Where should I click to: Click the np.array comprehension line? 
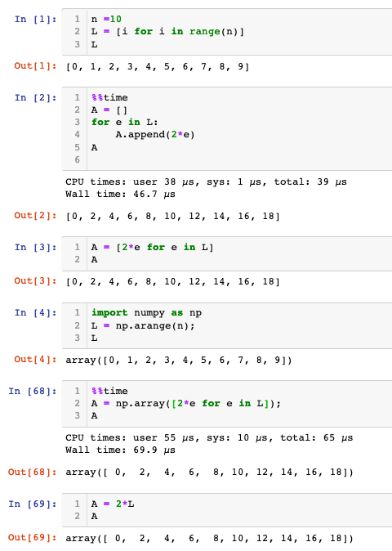click(186, 403)
